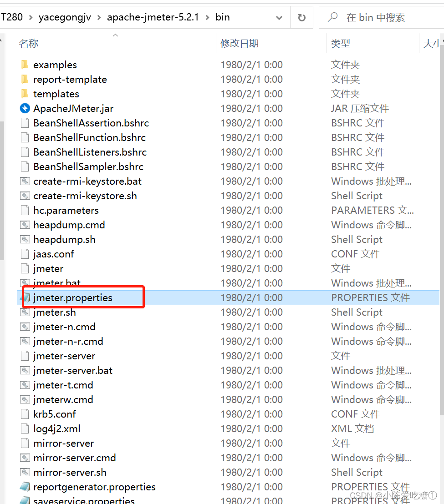Screen dimensions: 444x504
Task: Refresh the bin folder view
Action: pos(302,17)
